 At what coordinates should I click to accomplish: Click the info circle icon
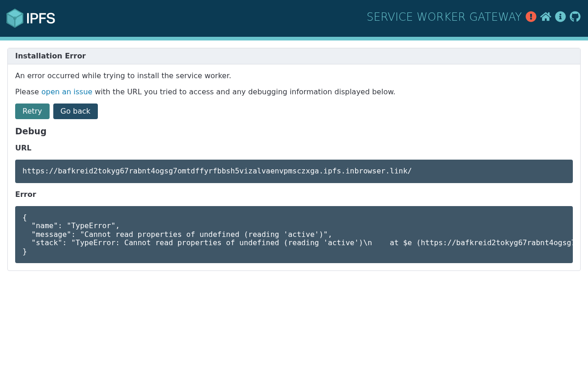pyautogui.click(x=560, y=17)
